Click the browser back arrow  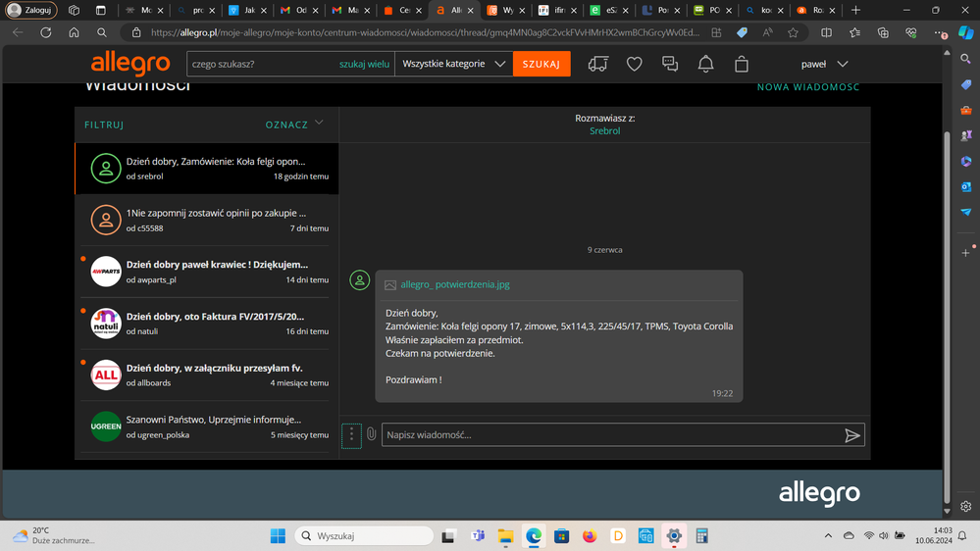click(18, 32)
